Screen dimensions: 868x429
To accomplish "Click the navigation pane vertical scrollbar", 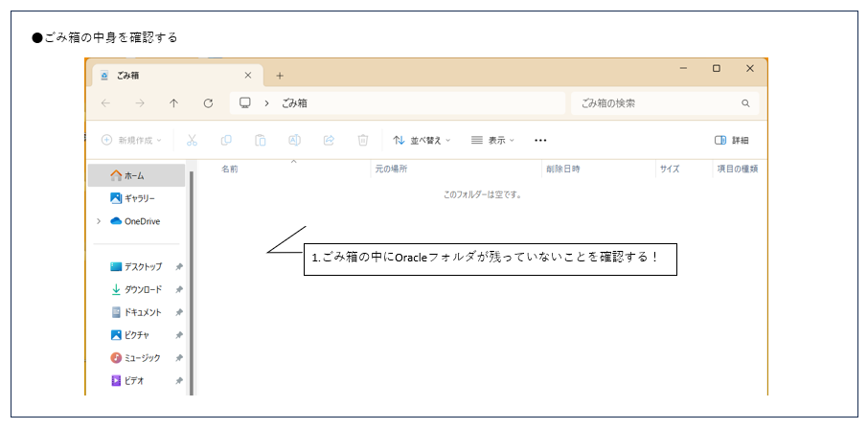I will 192,282.
